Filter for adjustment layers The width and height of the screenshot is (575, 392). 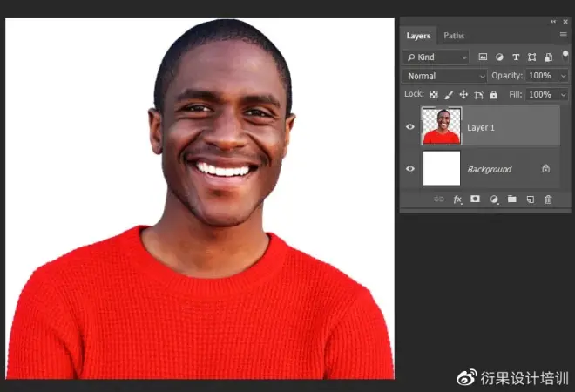point(499,57)
